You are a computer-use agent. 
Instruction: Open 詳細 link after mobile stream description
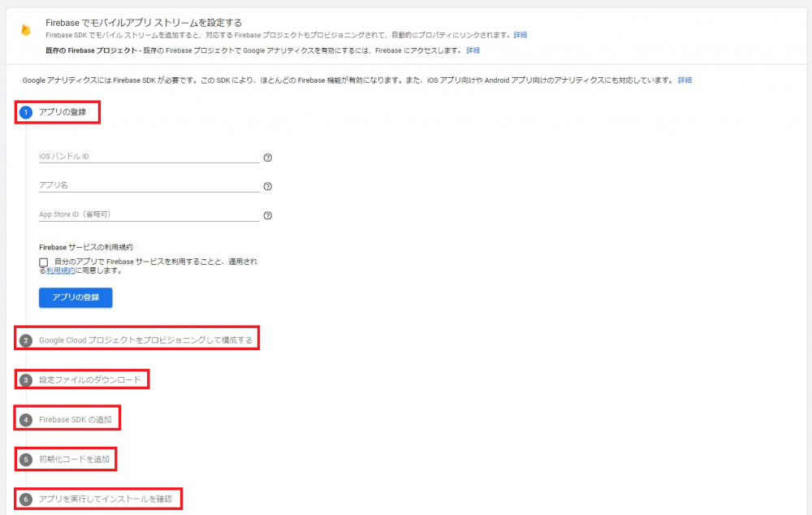point(520,35)
